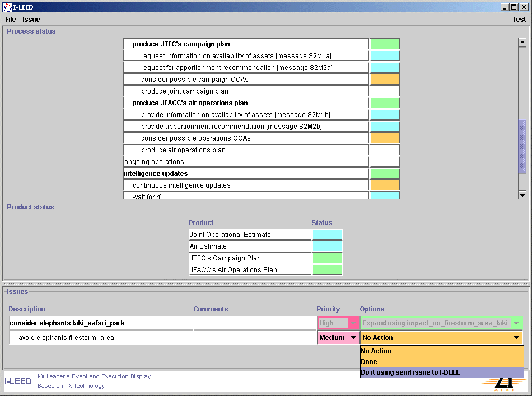532x396 pixels.
Task: Collapse the No Action options combo box
Action: pyautogui.click(x=516, y=338)
